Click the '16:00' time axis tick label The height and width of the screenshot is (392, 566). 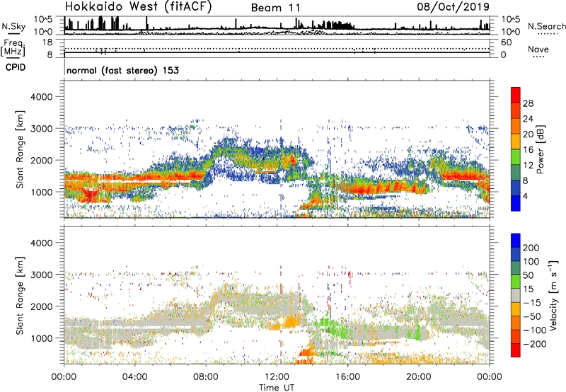347,377
